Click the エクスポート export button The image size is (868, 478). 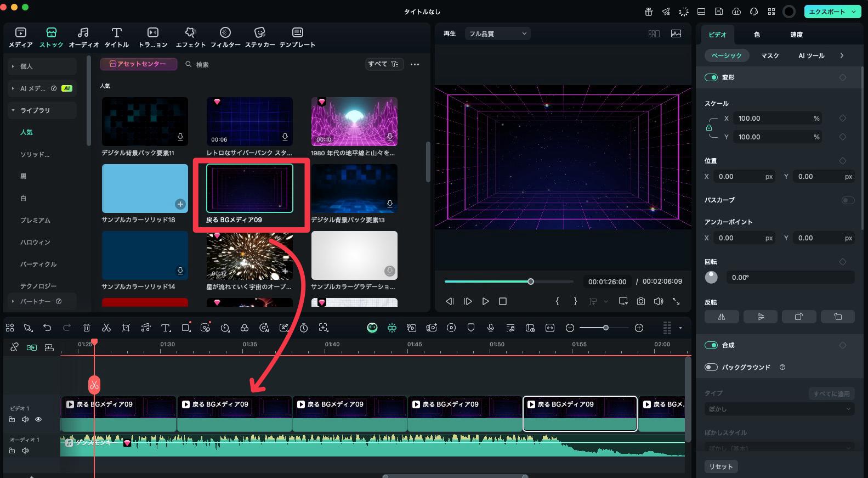pyautogui.click(x=827, y=12)
